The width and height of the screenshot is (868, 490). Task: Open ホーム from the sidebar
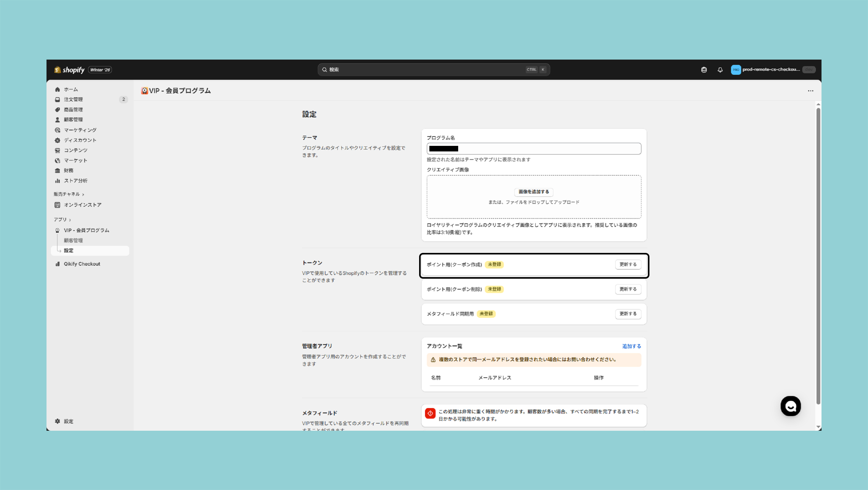[71, 89]
